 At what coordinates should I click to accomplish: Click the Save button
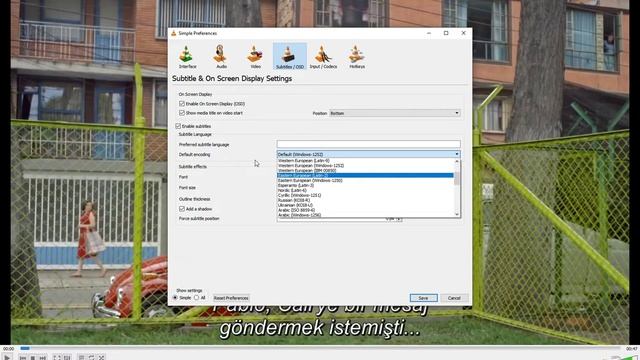coord(423,298)
